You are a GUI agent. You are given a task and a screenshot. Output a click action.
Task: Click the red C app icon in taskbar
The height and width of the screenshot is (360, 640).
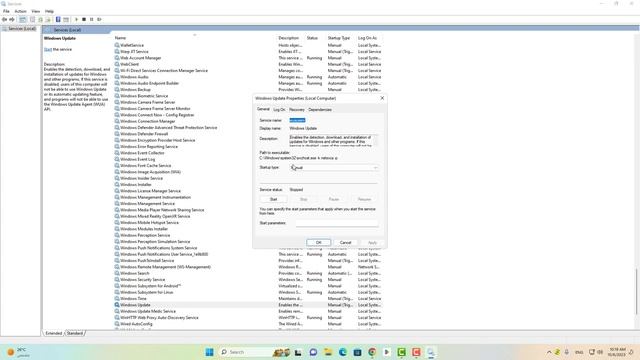pyautogui.click(x=416, y=352)
